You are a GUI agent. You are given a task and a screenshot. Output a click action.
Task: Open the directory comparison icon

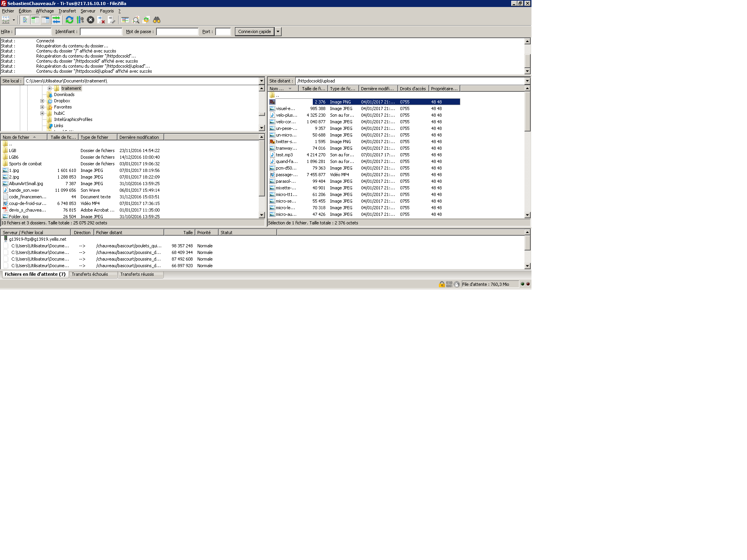(136, 20)
